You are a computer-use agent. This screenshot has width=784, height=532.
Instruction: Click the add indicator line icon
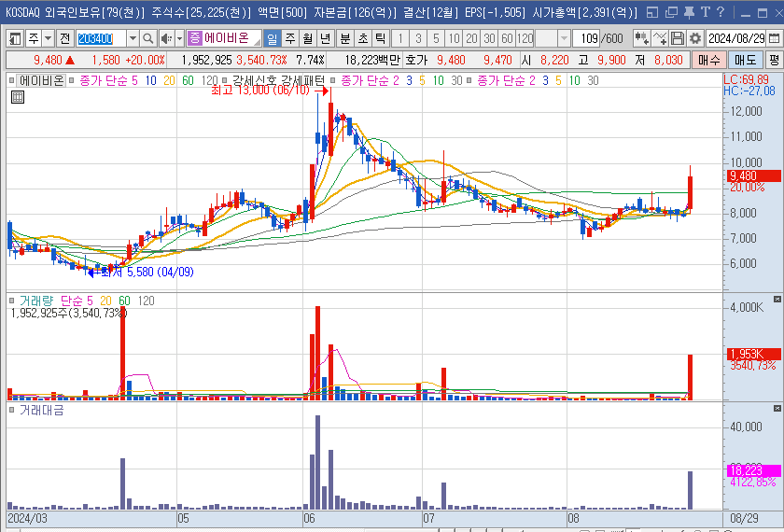660,38
